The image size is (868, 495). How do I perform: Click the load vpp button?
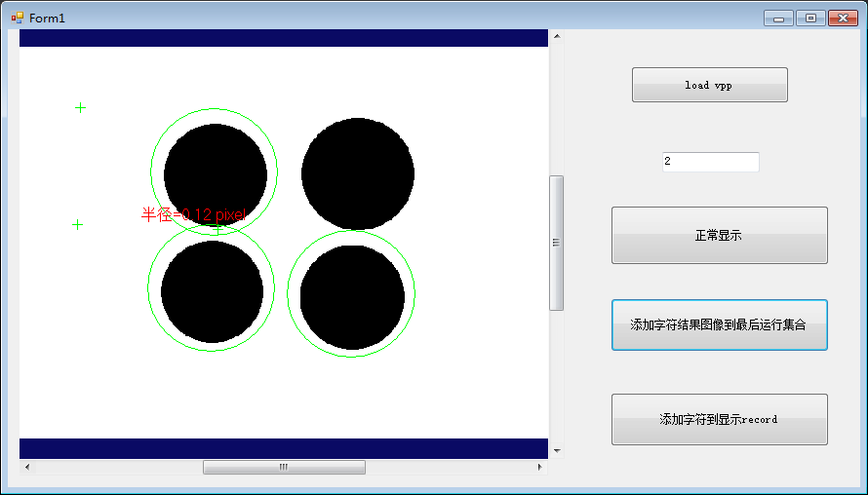[x=710, y=85]
